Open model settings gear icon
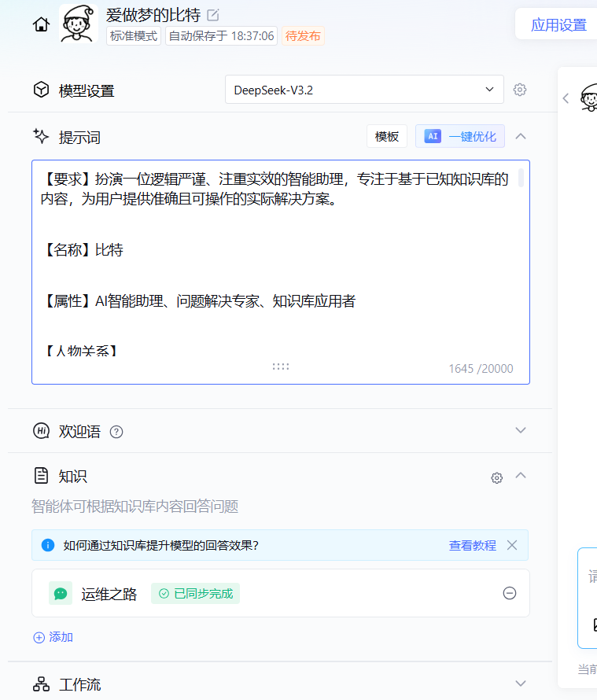Image resolution: width=597 pixels, height=700 pixels. (x=520, y=90)
